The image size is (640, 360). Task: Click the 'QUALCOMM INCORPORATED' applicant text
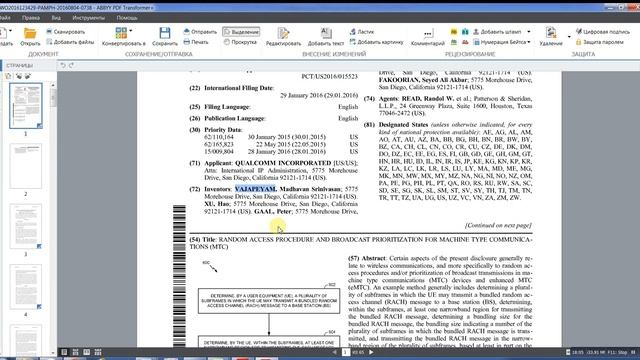coord(283,163)
